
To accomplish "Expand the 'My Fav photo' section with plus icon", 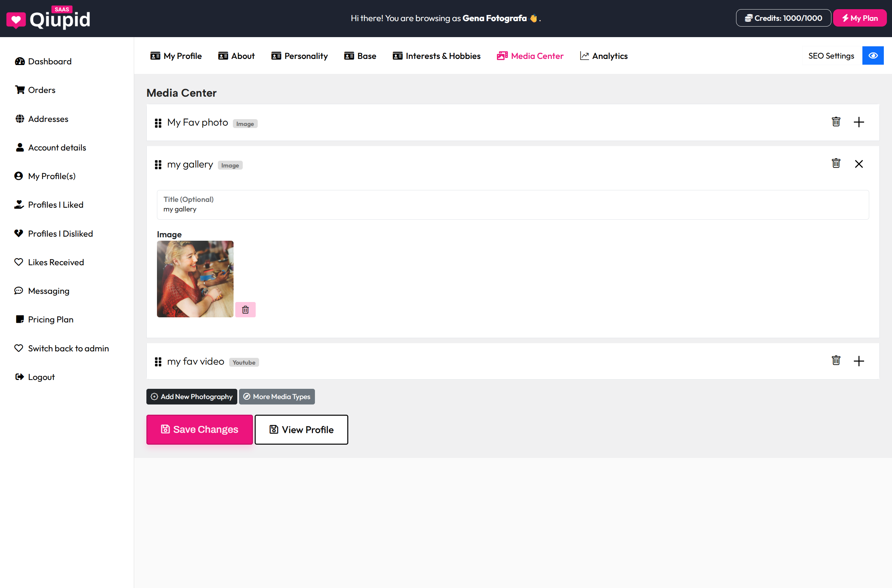I will [859, 122].
